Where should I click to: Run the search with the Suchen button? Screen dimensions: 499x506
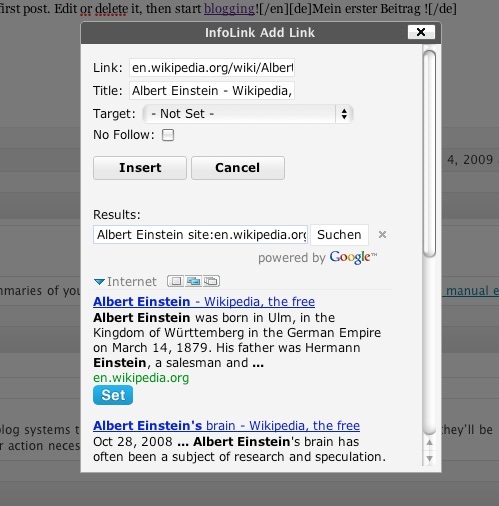339,235
